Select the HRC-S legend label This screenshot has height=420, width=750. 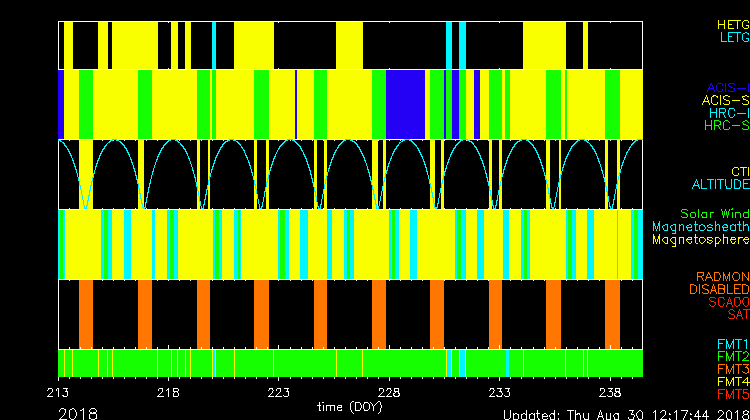tap(725, 126)
